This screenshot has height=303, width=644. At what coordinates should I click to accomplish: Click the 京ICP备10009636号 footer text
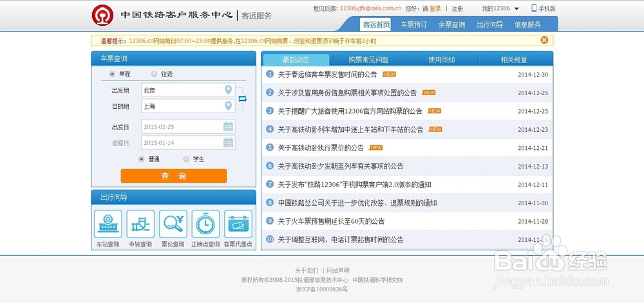click(322, 289)
